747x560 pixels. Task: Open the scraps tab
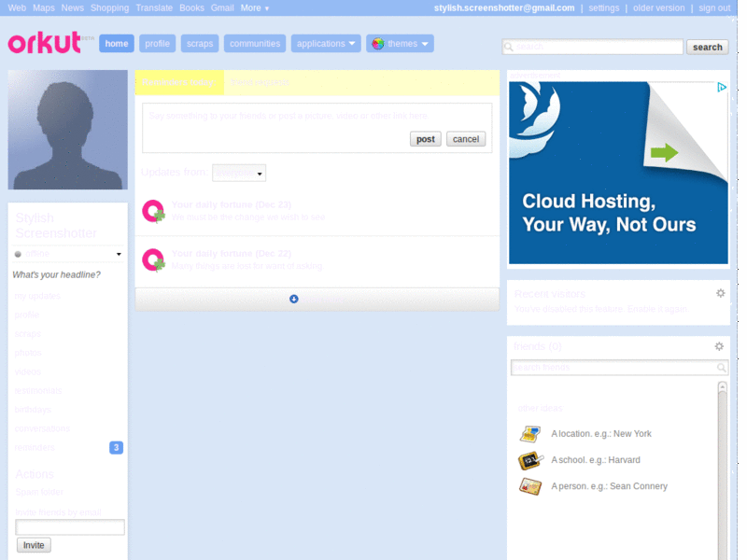tap(200, 43)
